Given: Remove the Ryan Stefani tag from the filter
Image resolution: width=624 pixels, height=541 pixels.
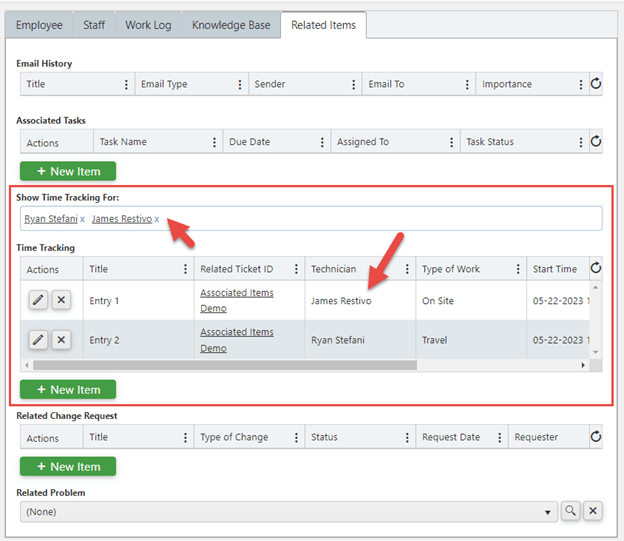Looking at the screenshot, I should tap(82, 219).
